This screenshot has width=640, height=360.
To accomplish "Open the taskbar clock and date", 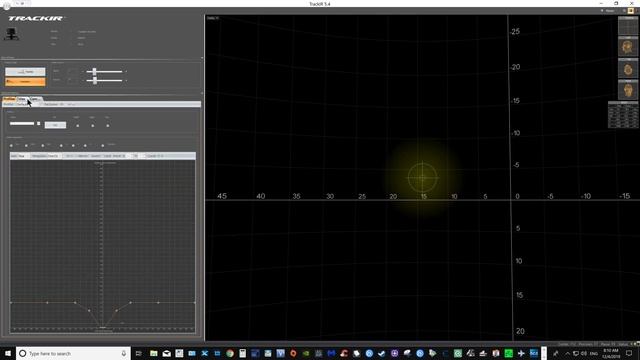I will coord(611,353).
